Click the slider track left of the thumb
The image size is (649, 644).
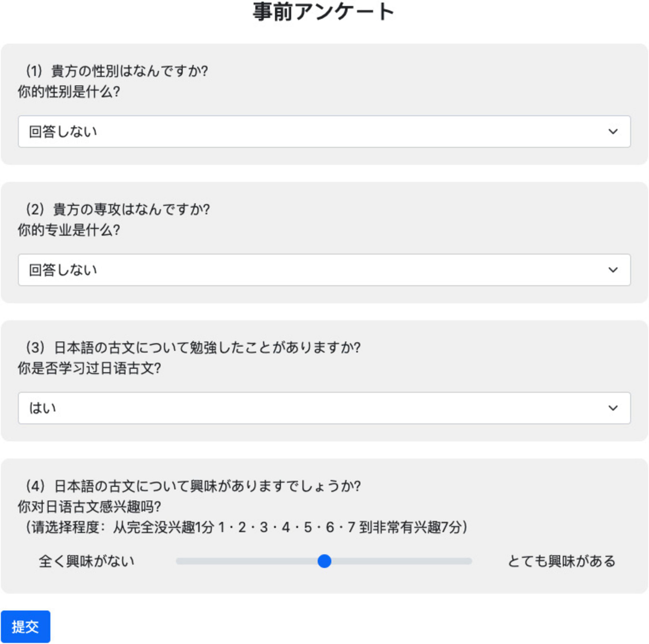click(x=247, y=561)
